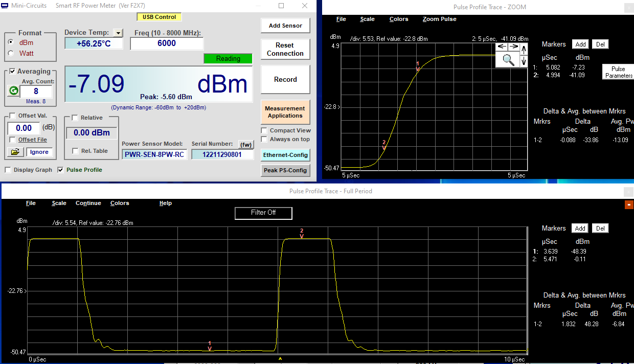This screenshot has height=364, width=634.
Task: Click the green averaging reset icon
Action: pyautogui.click(x=13, y=91)
